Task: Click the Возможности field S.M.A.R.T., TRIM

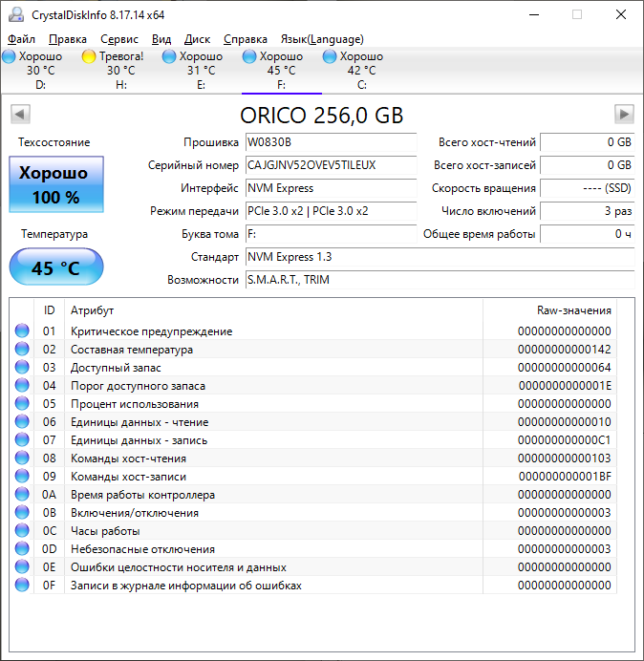Action: tap(440, 280)
